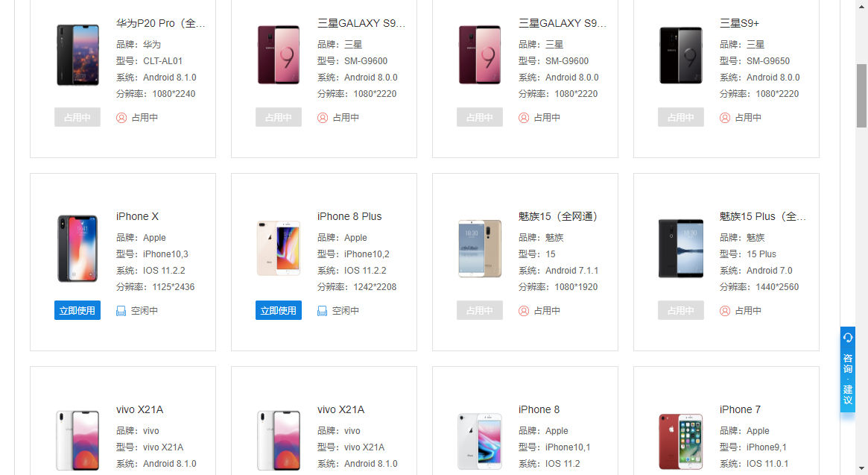
Task: Click the 魅族15 Plus device picture
Action: tap(681, 248)
